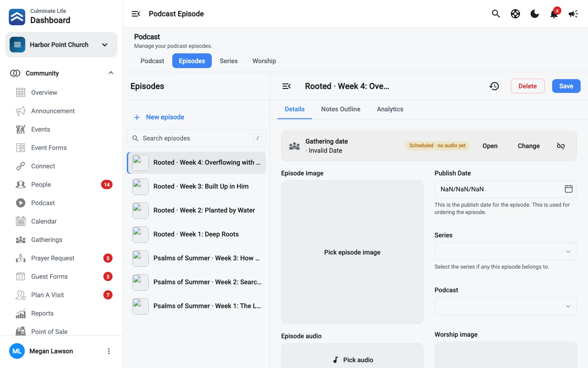Open search with the magnifier icon
The width and height of the screenshot is (588, 368).
click(496, 14)
